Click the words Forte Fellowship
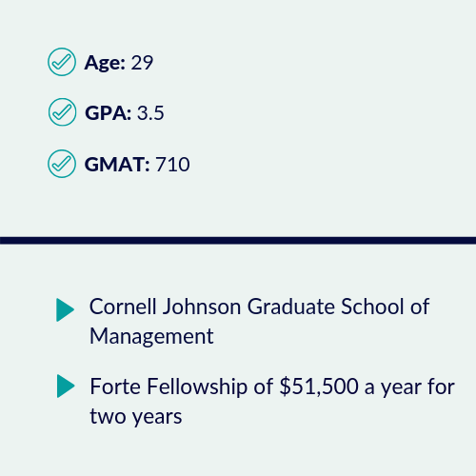Viewport: 476px width, 476px height. [169, 387]
